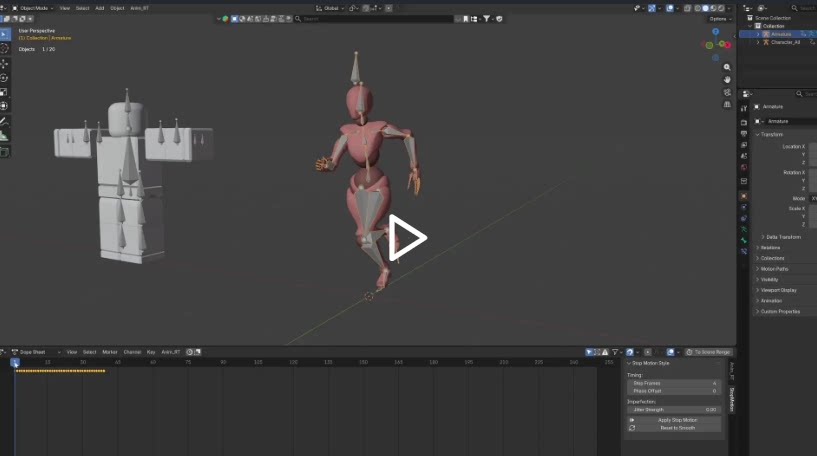Open the World properties tab icon

(744, 167)
